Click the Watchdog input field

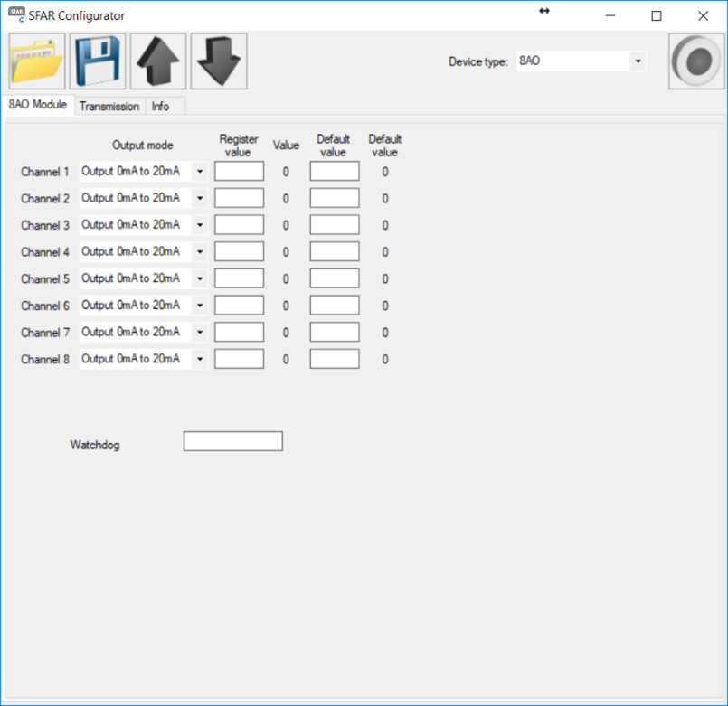pyautogui.click(x=233, y=441)
